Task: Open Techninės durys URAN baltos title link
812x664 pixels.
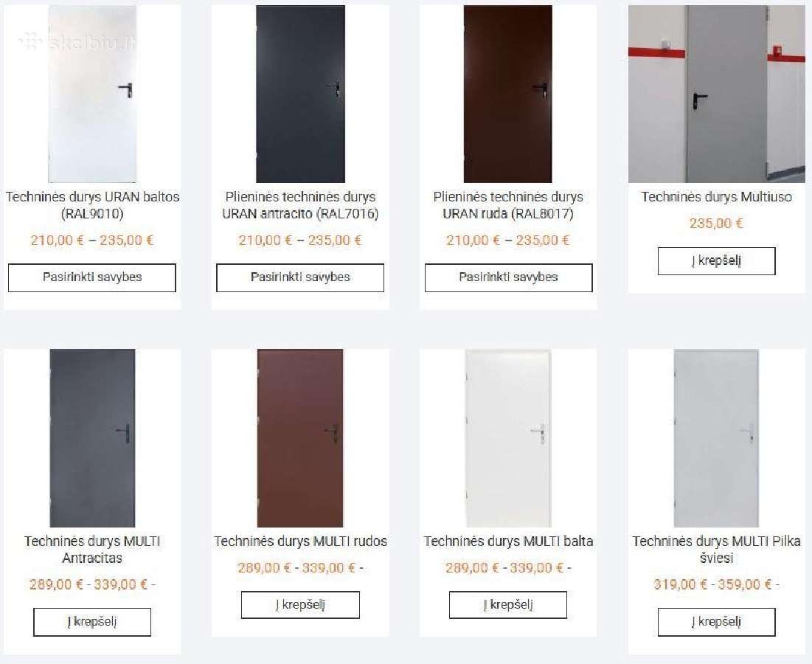Action: pos(93,205)
